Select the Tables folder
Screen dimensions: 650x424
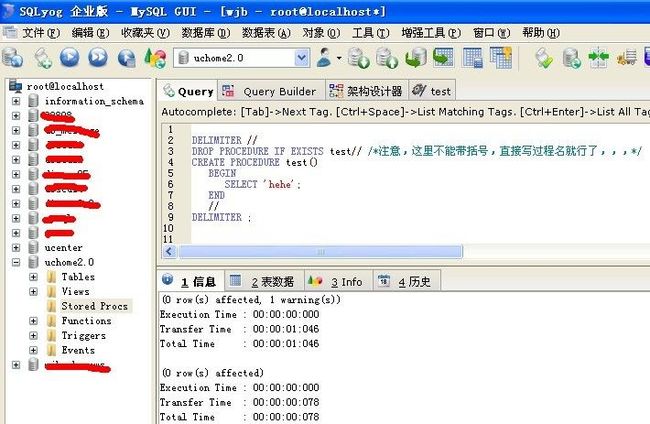(78, 276)
